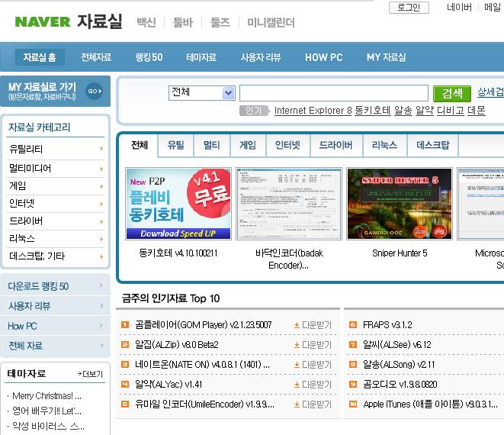Expand 다운로드 랭킹 50 sidebar arrow

pyautogui.click(x=101, y=285)
